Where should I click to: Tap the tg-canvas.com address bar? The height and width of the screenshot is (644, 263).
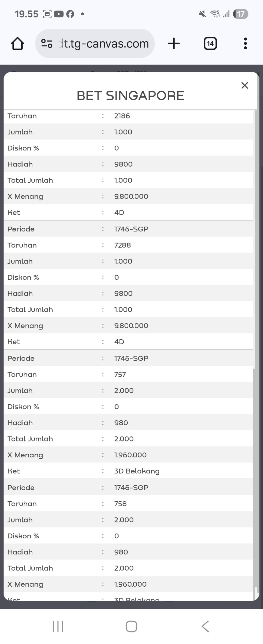103,44
